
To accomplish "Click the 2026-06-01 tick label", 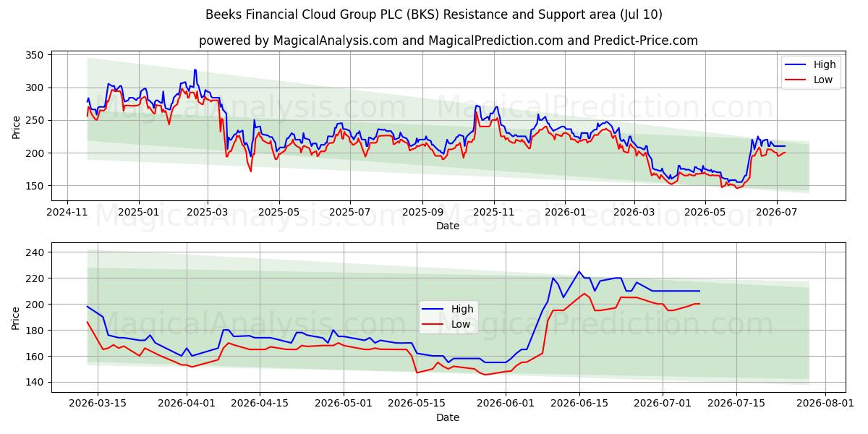I will coord(506,404).
